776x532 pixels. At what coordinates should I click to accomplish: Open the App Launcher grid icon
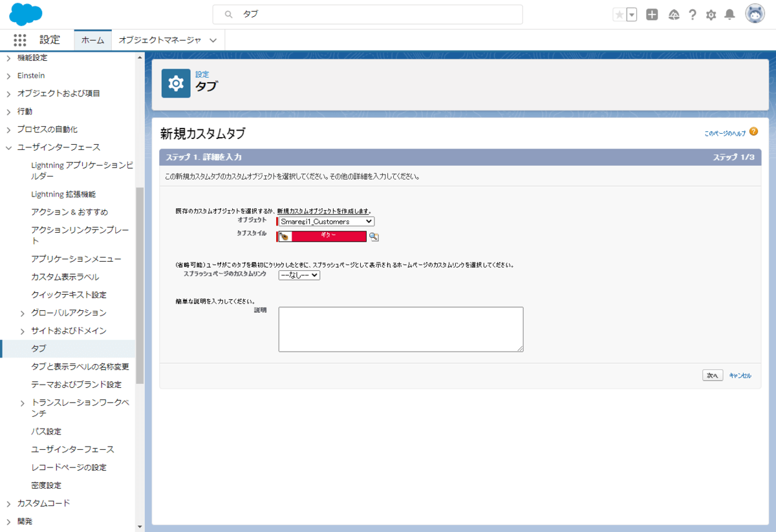tap(20, 39)
